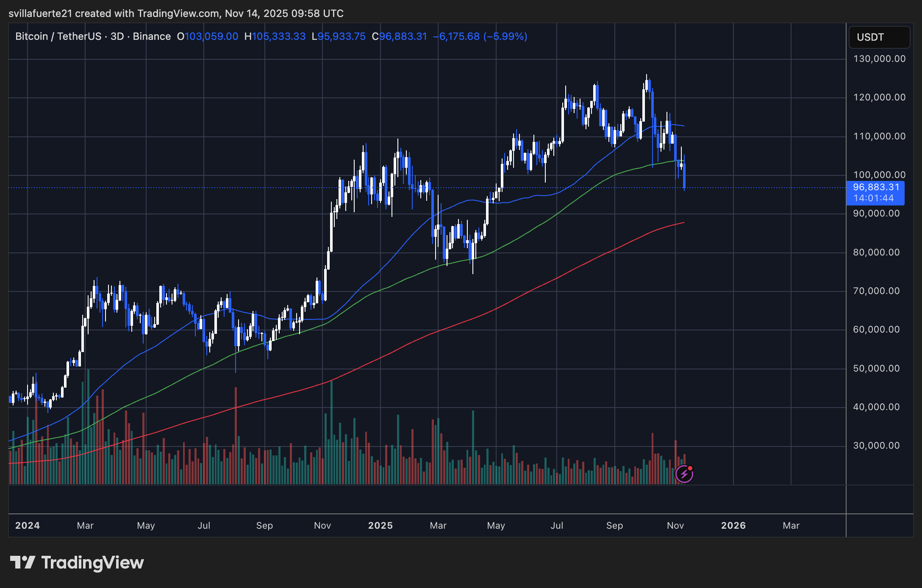Click the 2026 label on time axis
This screenshot has width=922, height=588.
(733, 526)
